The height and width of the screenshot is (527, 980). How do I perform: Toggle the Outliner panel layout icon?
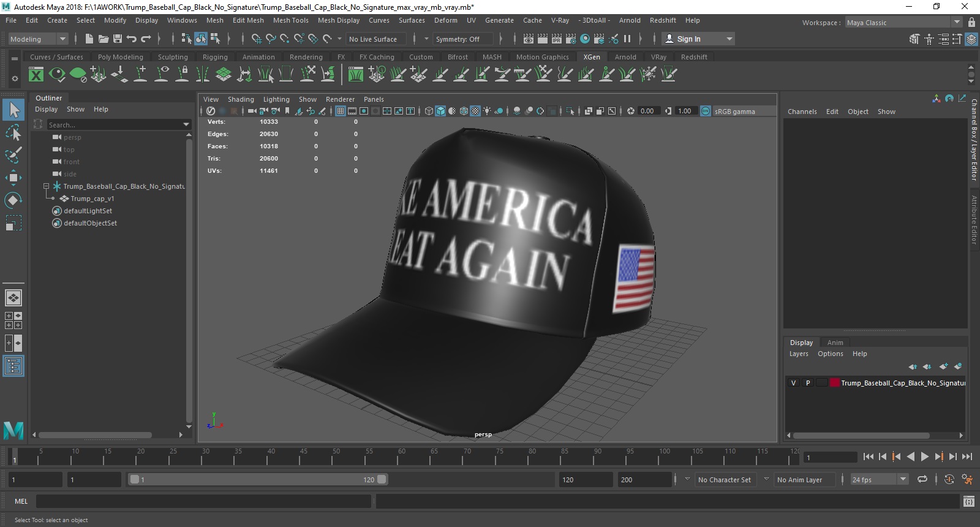[13, 366]
